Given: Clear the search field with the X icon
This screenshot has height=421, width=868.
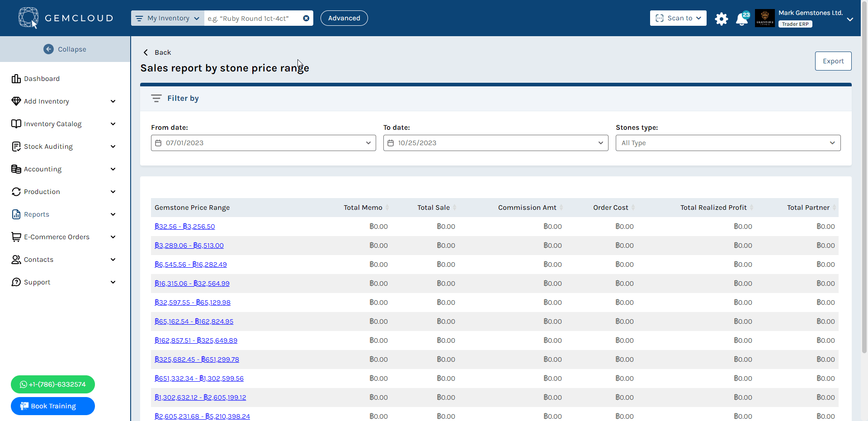Looking at the screenshot, I should 306,18.
